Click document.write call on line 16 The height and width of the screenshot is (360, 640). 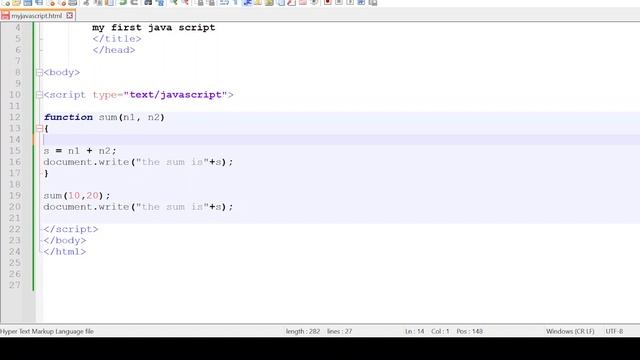tap(138, 162)
